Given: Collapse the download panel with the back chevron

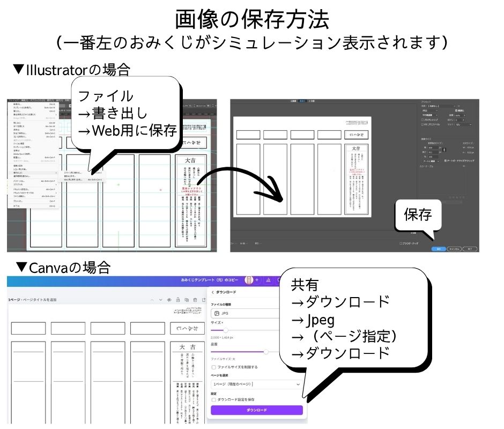Looking at the screenshot, I should 212,292.
